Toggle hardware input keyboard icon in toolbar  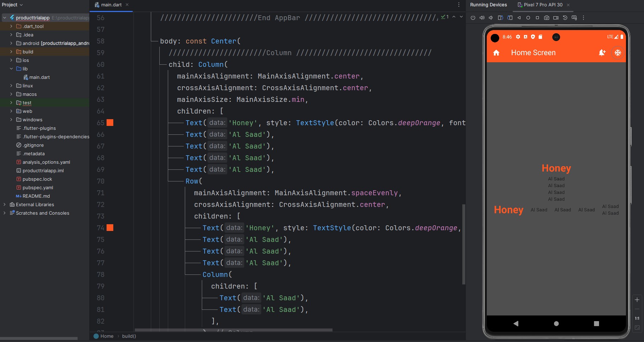pyautogui.click(x=574, y=18)
